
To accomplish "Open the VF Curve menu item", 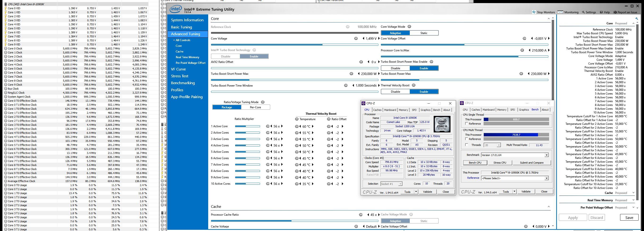I will point(178,69).
